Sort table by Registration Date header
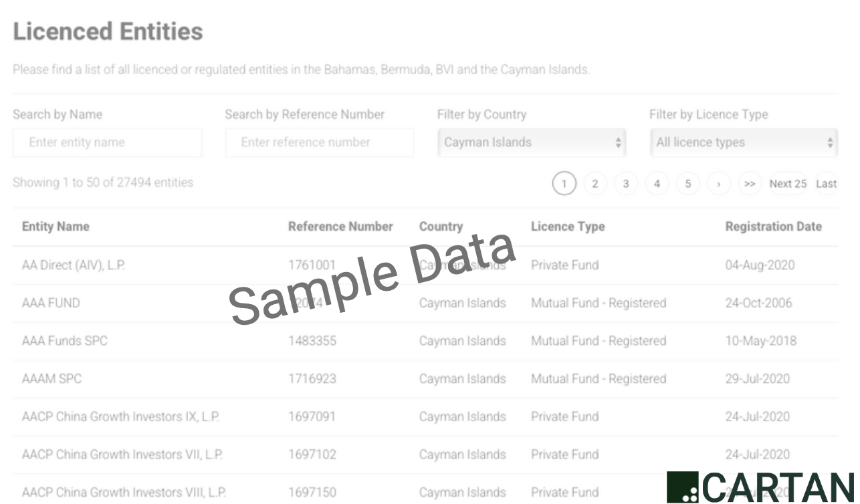Screen dimensions: 860x504 pyautogui.click(x=773, y=227)
